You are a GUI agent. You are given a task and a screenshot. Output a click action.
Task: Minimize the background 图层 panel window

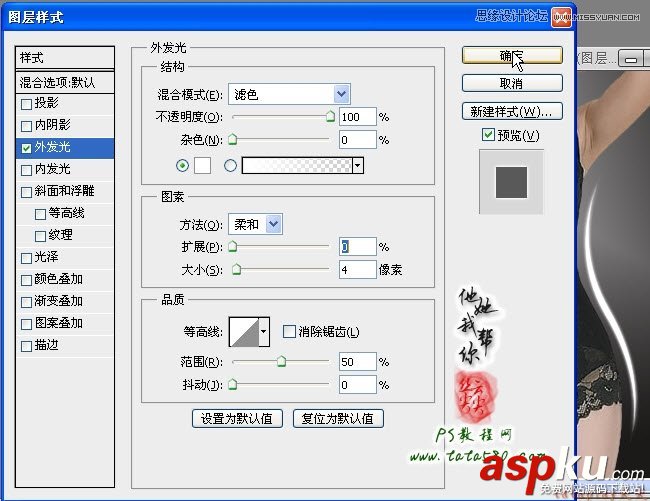pyautogui.click(x=631, y=59)
